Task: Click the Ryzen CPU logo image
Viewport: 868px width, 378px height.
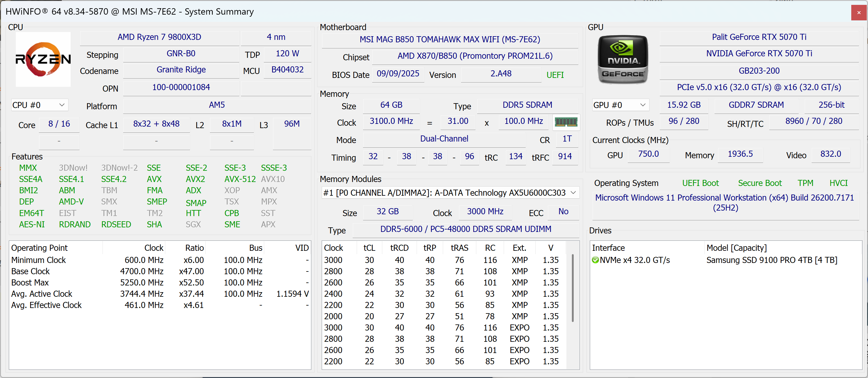Action: coord(43,59)
